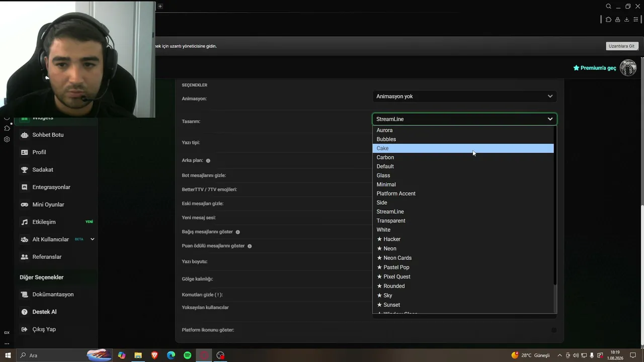This screenshot has height=362, width=644.
Task: Open File Explorer from the taskbar
Action: coord(138,355)
